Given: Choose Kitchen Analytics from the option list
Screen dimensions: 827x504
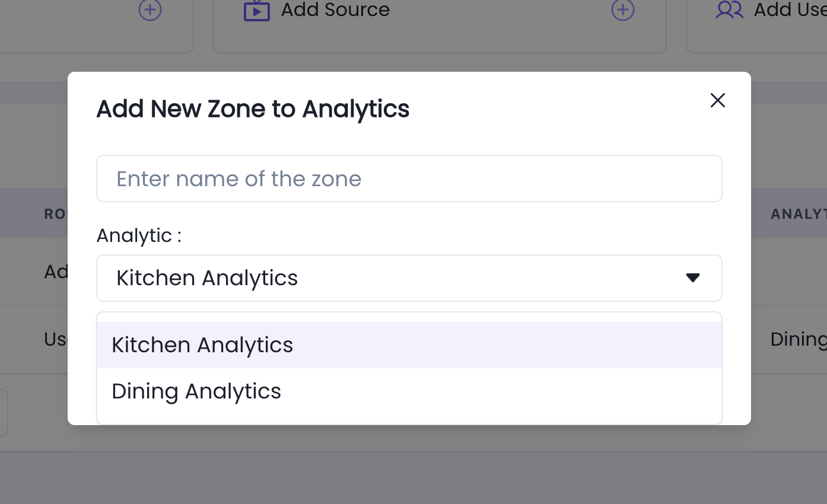Looking at the screenshot, I should pyautogui.click(x=409, y=345).
